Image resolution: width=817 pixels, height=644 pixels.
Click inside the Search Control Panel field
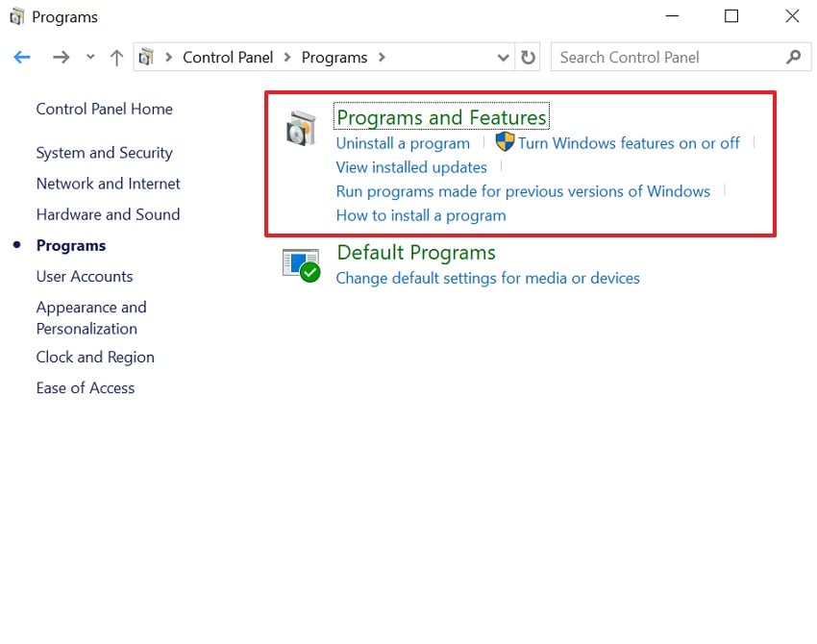pyautogui.click(x=663, y=57)
